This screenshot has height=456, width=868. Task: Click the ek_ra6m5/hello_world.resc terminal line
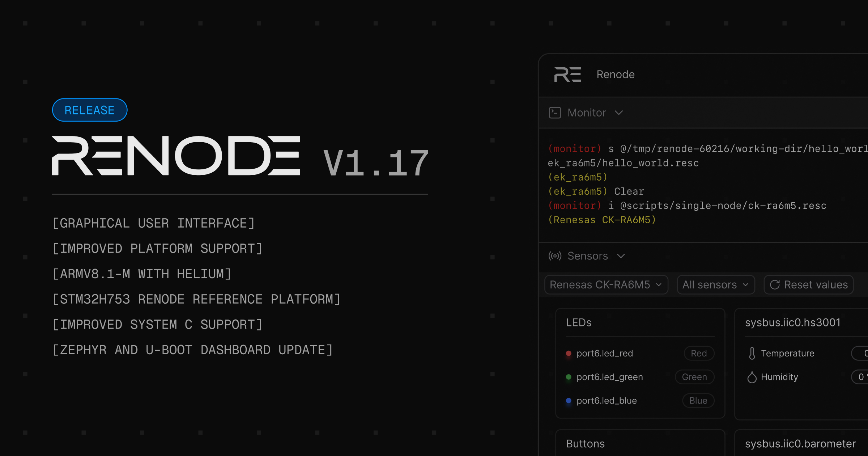point(623,163)
